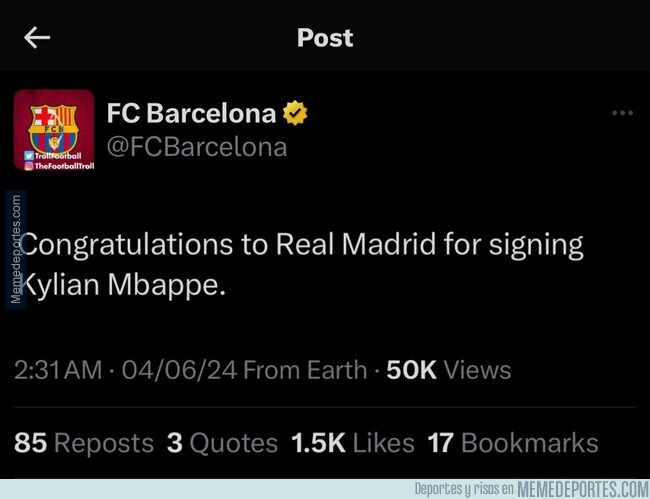Click the 50K Views count
The image size is (650, 499).
pyautogui.click(x=449, y=370)
